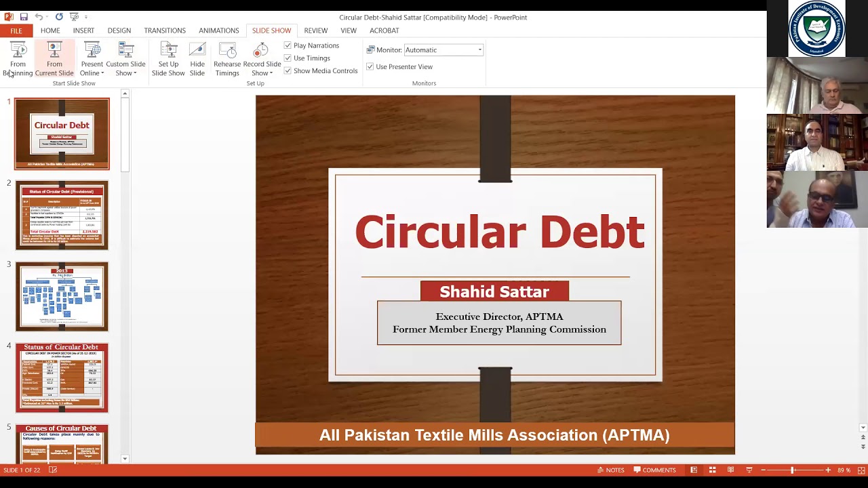Switch to the DESIGN tab
This screenshot has height=488, width=868.
point(119,30)
